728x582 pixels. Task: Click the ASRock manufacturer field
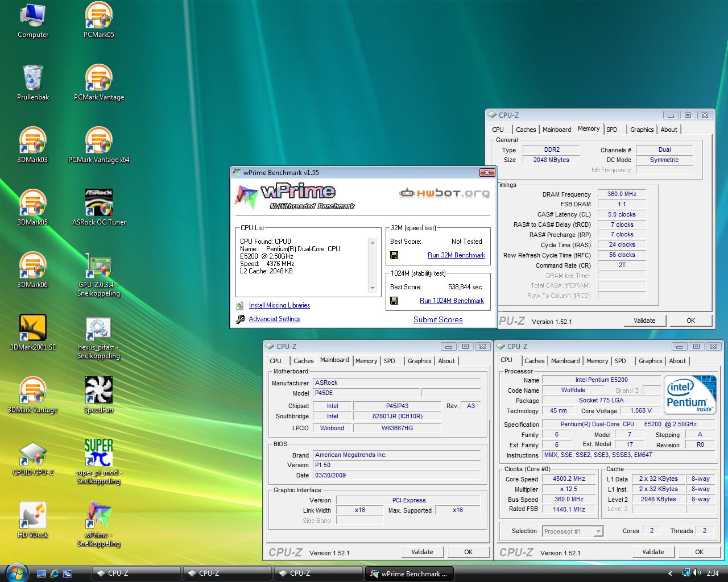coord(397,383)
